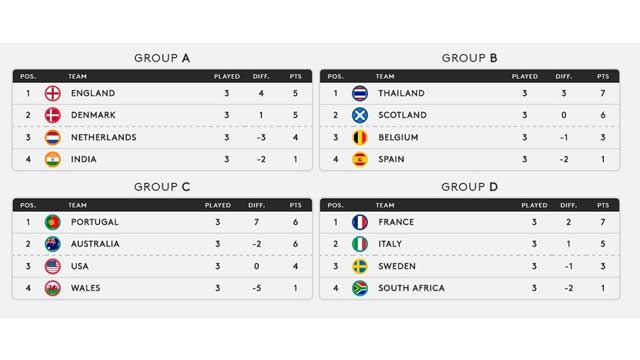Click the Scotland flag icon

point(360,116)
